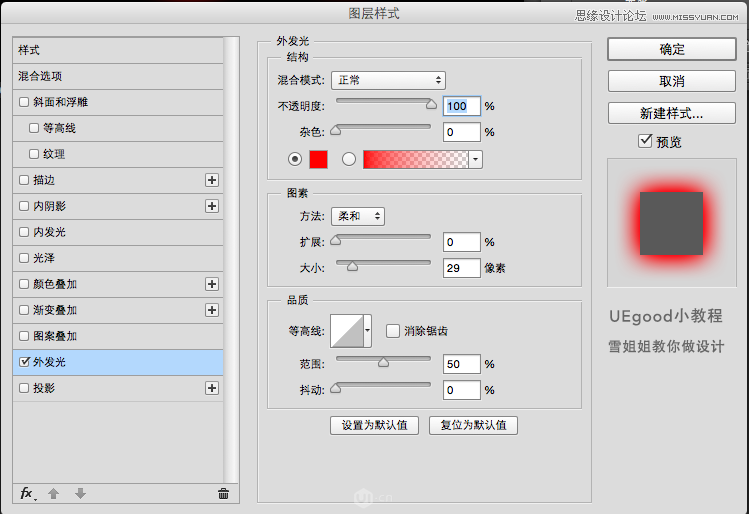Click the 确定 OK button
749x514 pixels.
click(672, 49)
